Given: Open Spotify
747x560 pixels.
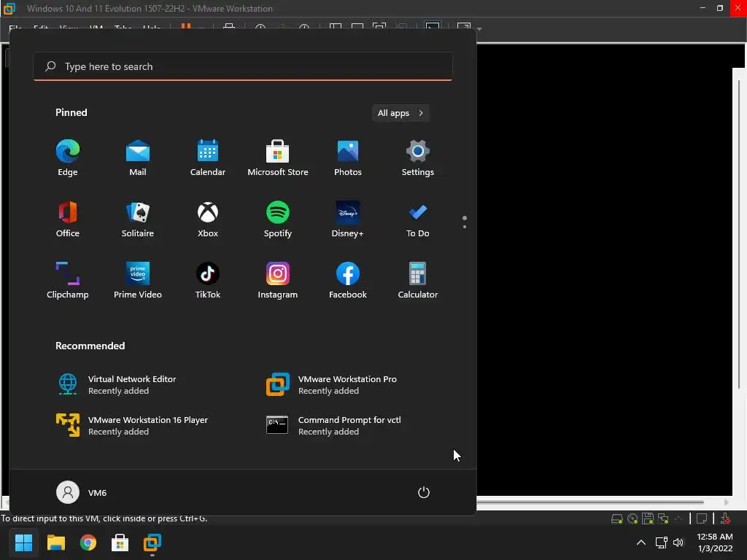Looking at the screenshot, I should coord(278,219).
